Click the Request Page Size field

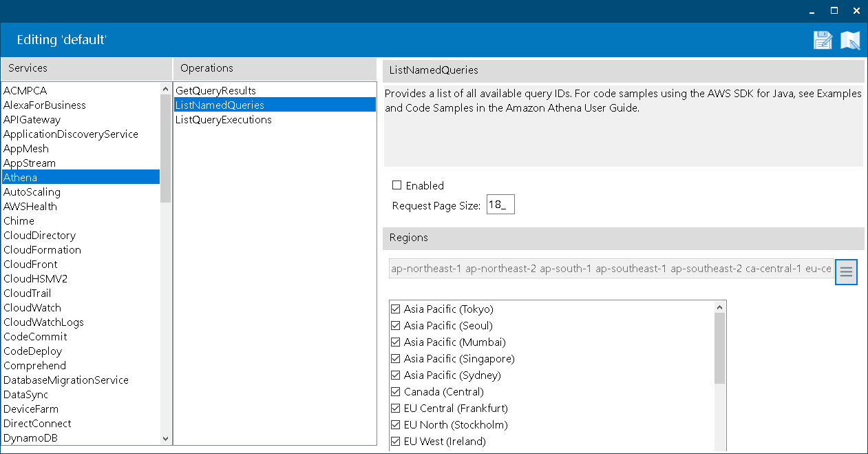tap(500, 205)
